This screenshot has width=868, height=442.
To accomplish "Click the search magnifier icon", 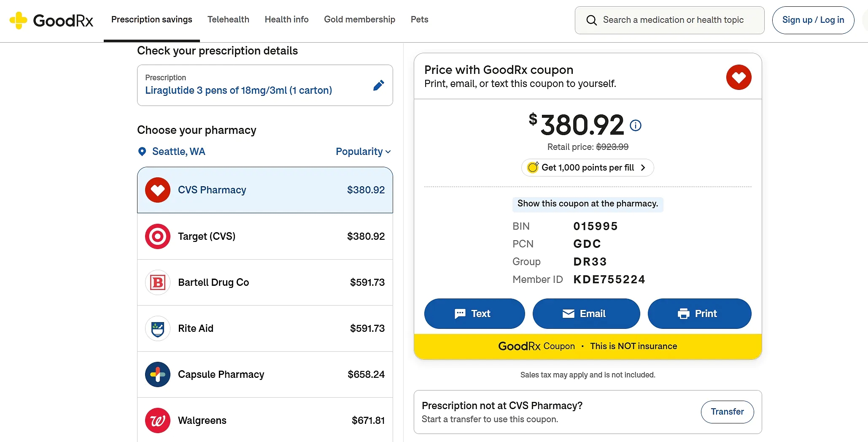I will pyautogui.click(x=592, y=20).
